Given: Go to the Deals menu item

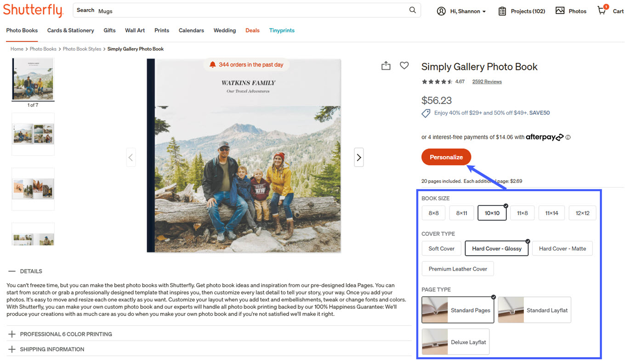Looking at the screenshot, I should point(252,30).
